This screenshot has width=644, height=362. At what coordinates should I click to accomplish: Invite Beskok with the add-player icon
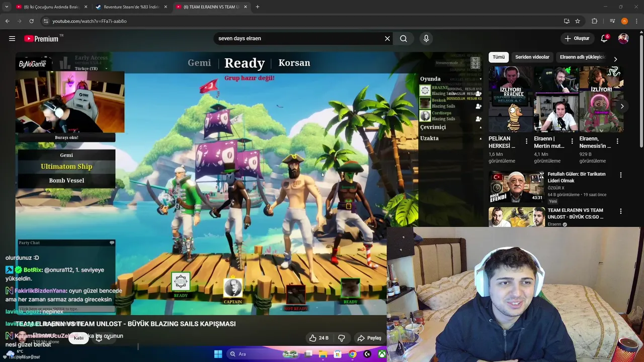point(478,106)
